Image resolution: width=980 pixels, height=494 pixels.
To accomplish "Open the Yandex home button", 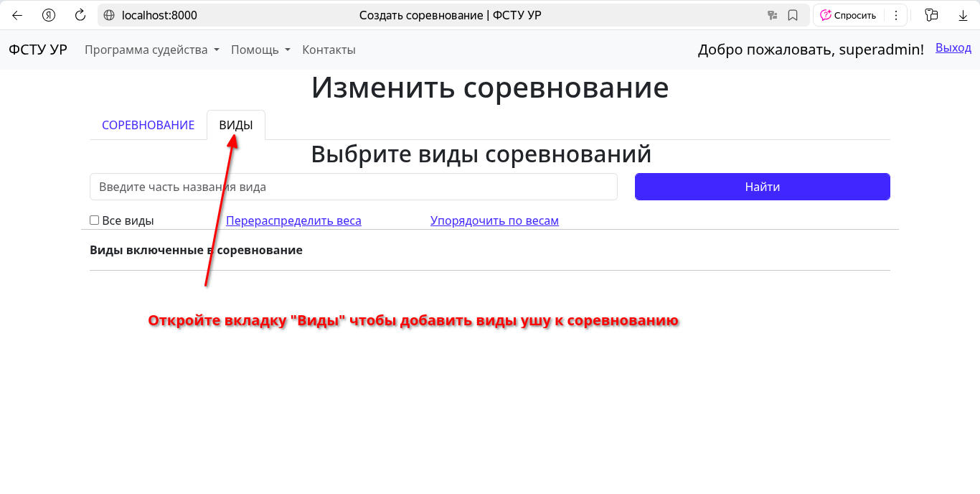I will pos(49,15).
